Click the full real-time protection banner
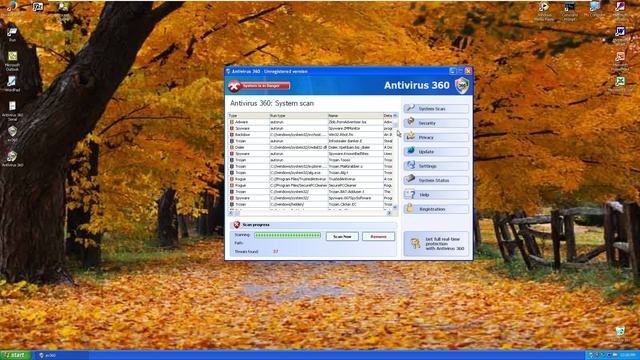Image resolution: width=640 pixels, height=360 pixels. pyautogui.click(x=436, y=244)
